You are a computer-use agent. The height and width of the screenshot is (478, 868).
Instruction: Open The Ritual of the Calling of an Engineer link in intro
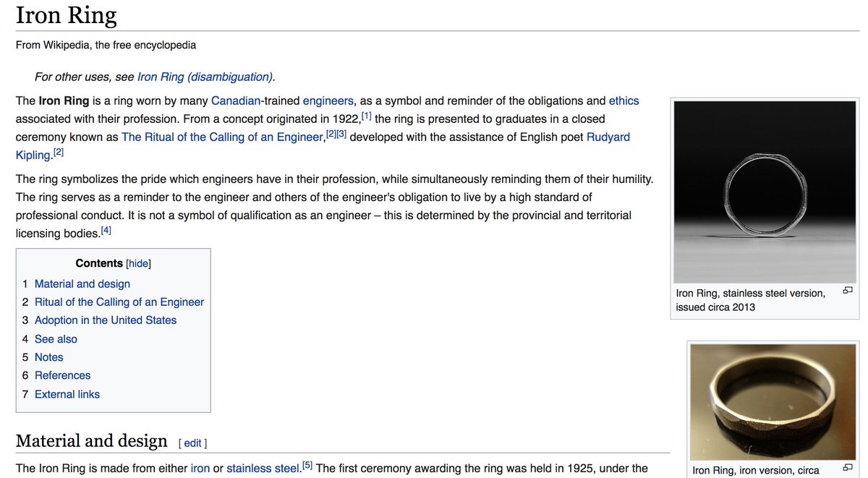[x=222, y=137]
